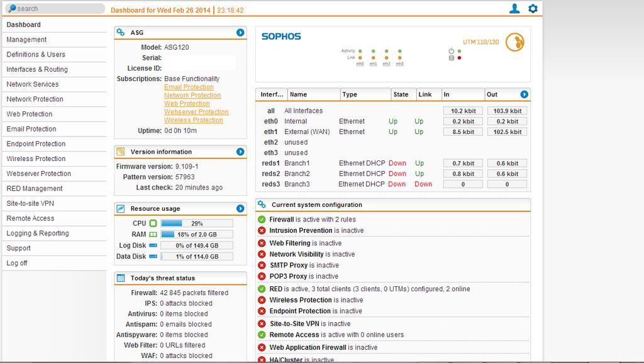Click the 42 845 packets filtered text
Viewport: 644px width, 363px height.
pos(194,293)
